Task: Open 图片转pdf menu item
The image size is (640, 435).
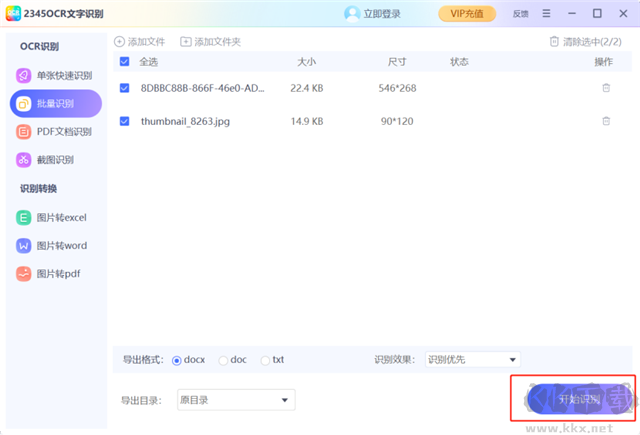Action: point(56,274)
